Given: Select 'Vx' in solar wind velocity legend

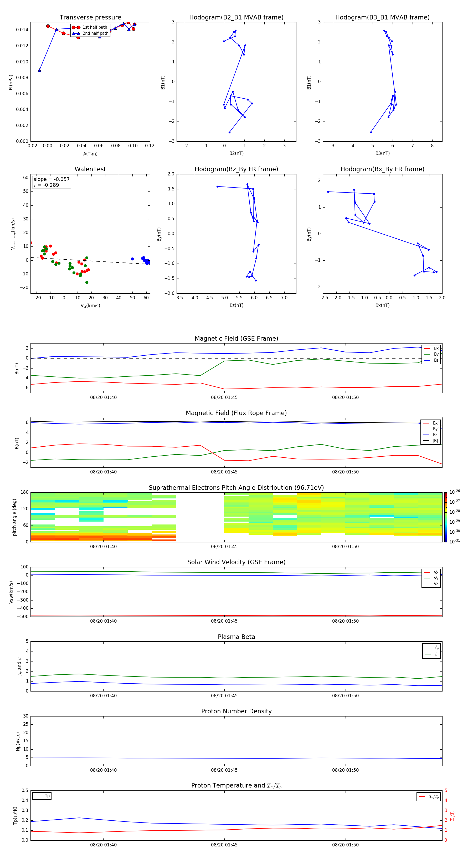Looking at the screenshot, I should 431,573.
